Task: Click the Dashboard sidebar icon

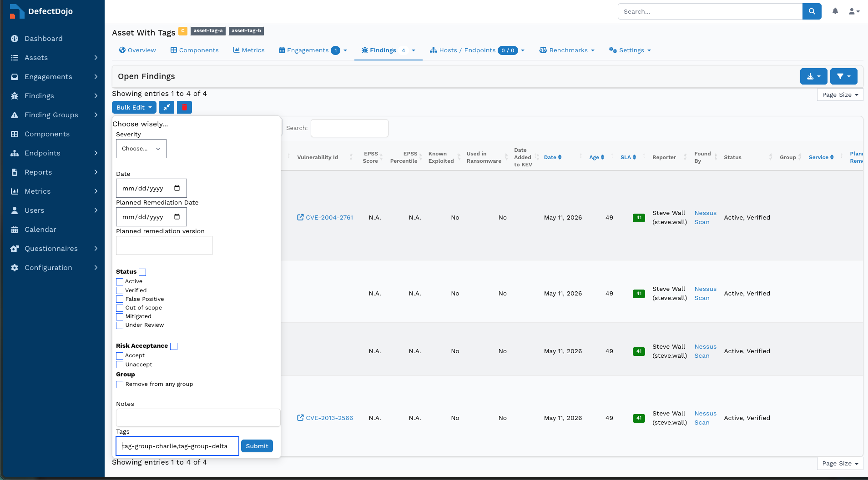Action: click(15, 39)
